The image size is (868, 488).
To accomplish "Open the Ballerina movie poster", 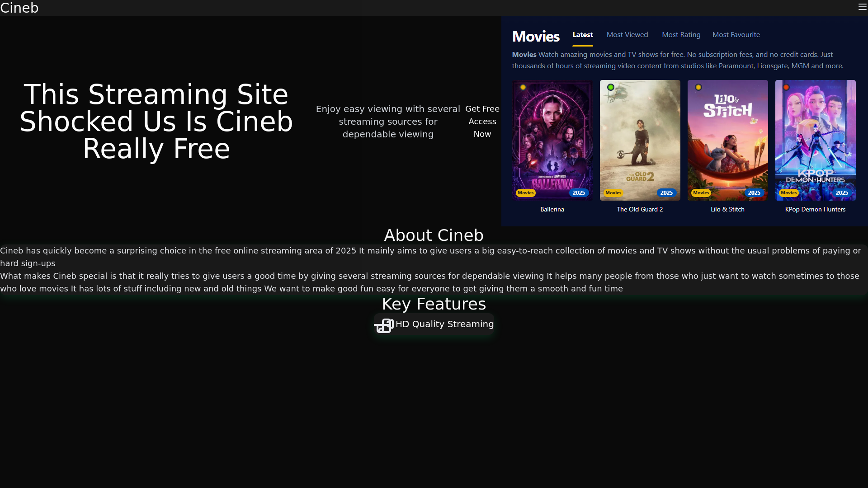I will 552,140.
